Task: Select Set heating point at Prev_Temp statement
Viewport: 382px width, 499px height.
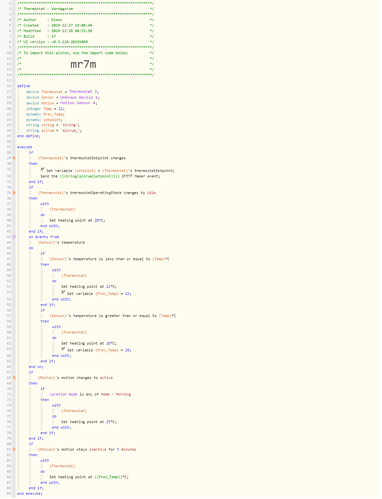Action: pos(89,477)
